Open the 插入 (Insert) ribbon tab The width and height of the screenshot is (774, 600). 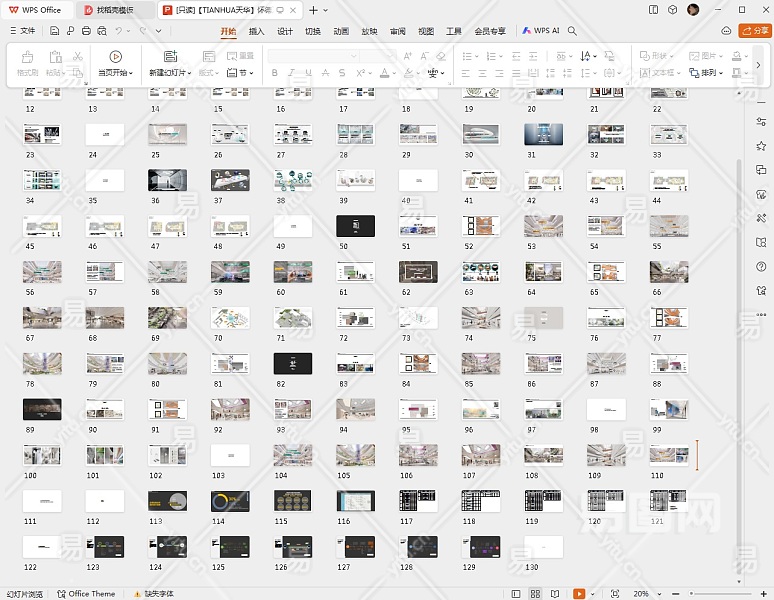coord(256,31)
